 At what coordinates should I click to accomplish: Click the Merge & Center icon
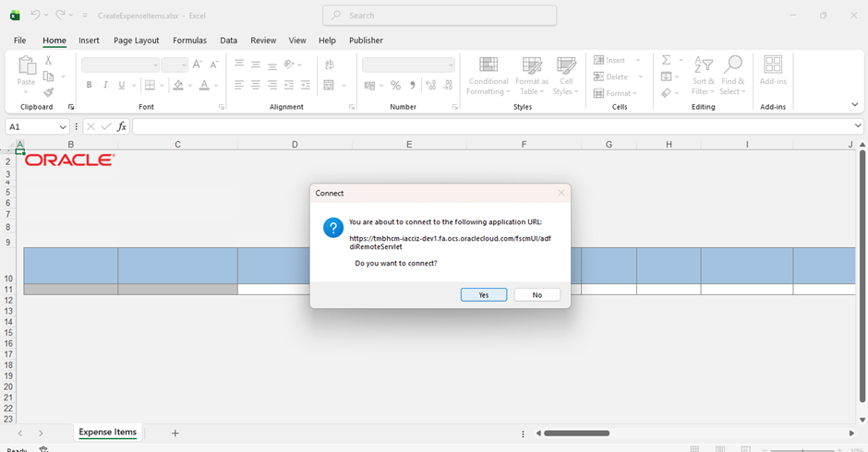coord(329,85)
